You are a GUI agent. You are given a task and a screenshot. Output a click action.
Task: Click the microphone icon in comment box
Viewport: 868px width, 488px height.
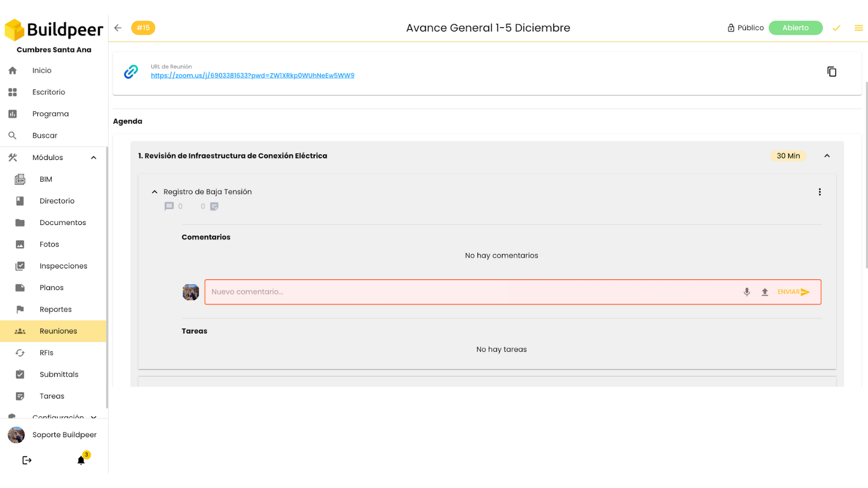(x=747, y=292)
